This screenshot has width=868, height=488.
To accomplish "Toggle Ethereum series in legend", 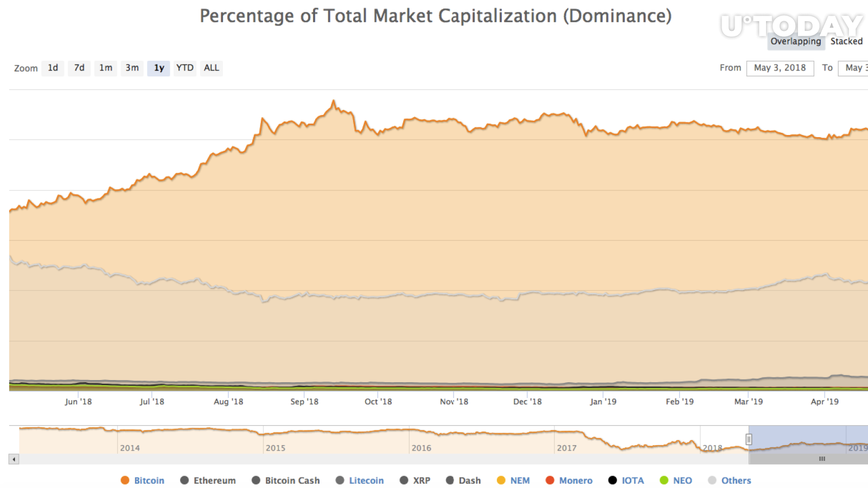I will [x=208, y=480].
